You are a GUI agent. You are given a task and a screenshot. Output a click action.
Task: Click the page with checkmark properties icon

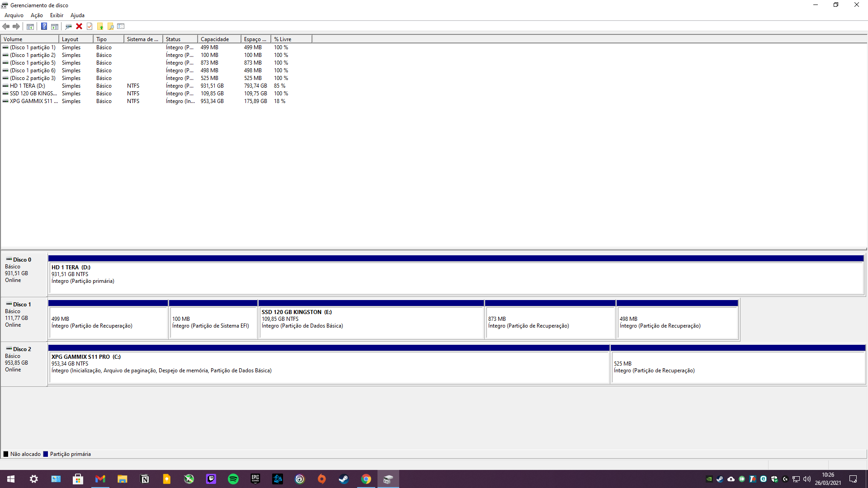90,26
